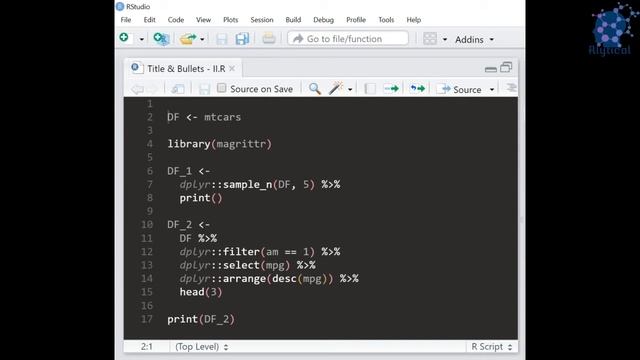Viewport: 640px width, 360px height.
Task: Click the 2:1 cursor position indicator
Action: click(147, 347)
